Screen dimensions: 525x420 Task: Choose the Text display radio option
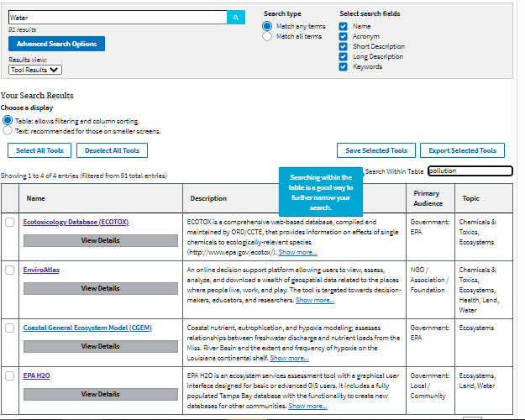click(x=8, y=131)
